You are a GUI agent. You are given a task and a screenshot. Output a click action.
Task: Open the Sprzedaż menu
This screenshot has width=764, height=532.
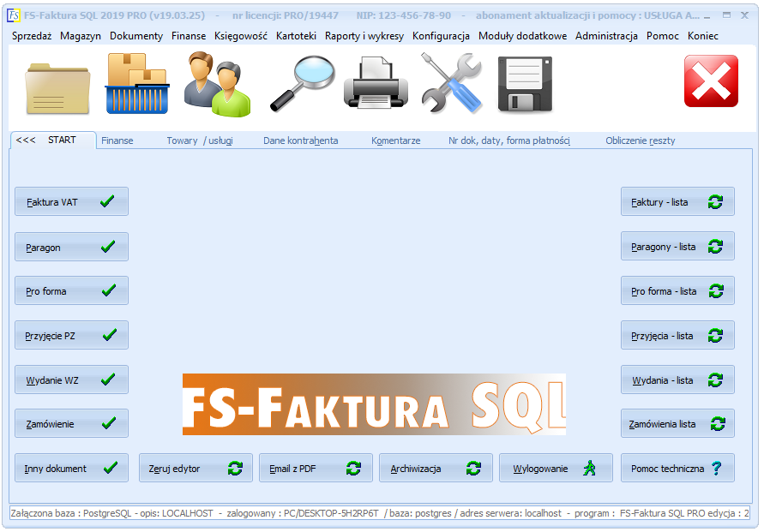pos(32,36)
